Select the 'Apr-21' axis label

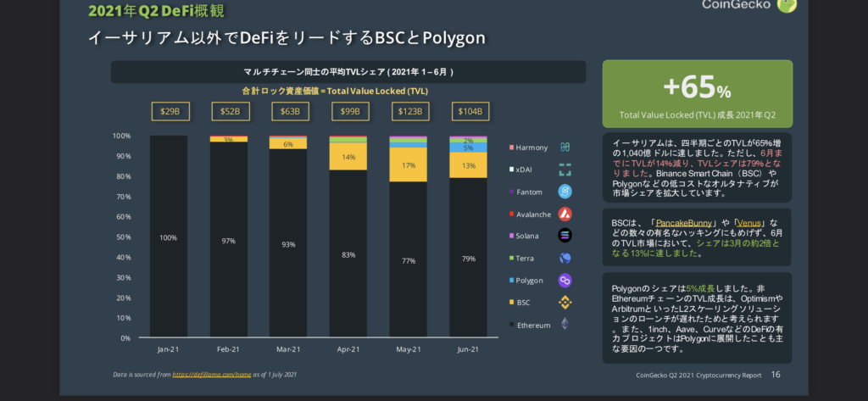(x=348, y=349)
